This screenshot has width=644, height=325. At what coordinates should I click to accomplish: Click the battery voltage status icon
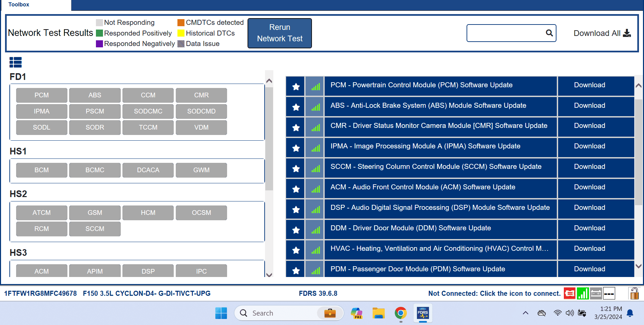[596, 293]
